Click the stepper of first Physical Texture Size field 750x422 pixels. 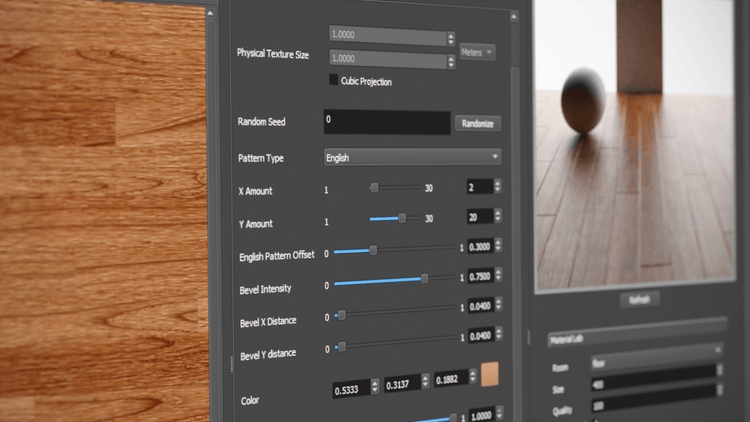coord(451,38)
